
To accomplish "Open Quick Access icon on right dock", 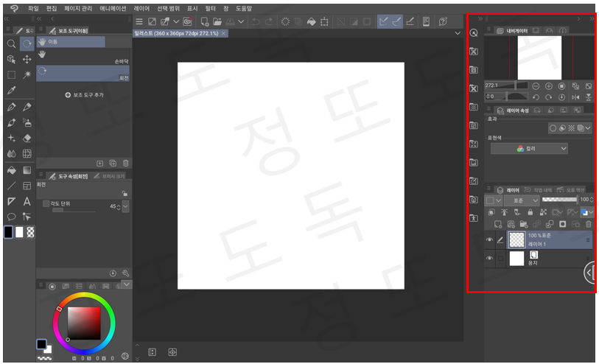I will (x=474, y=33).
